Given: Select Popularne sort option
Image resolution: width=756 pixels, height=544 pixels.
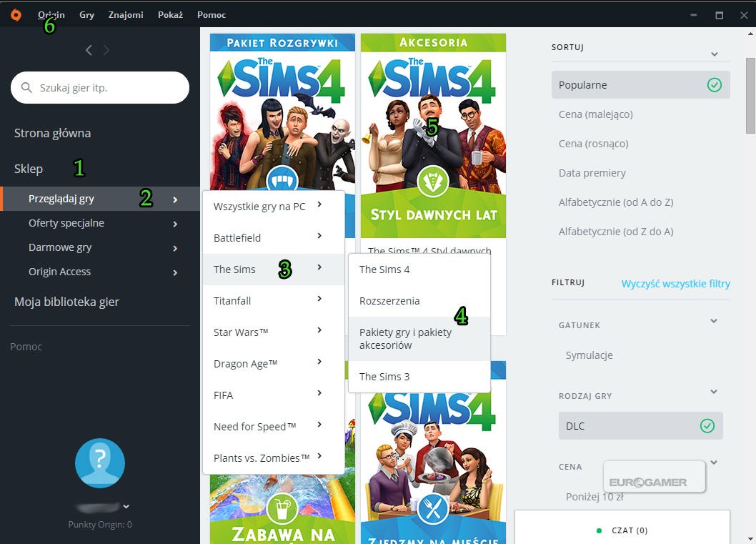Looking at the screenshot, I should tap(641, 85).
